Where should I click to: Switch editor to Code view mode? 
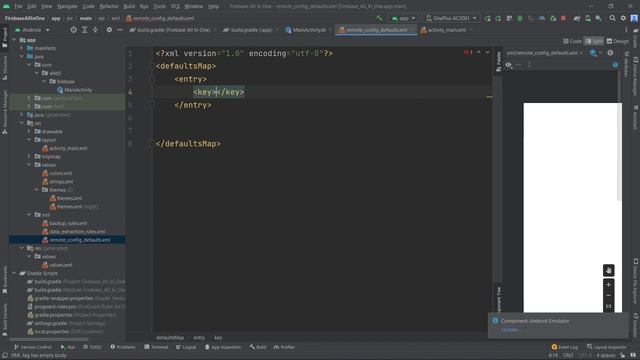573,41
